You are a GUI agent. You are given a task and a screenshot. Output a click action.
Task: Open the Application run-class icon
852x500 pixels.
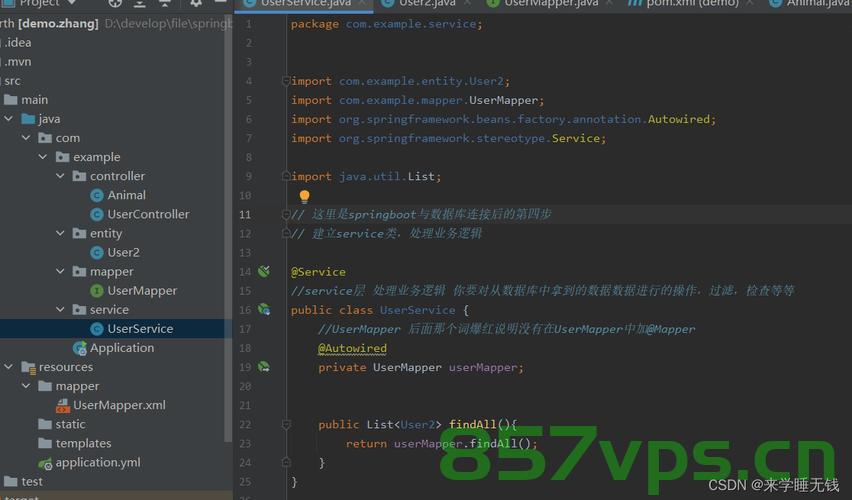pyautogui.click(x=80, y=348)
